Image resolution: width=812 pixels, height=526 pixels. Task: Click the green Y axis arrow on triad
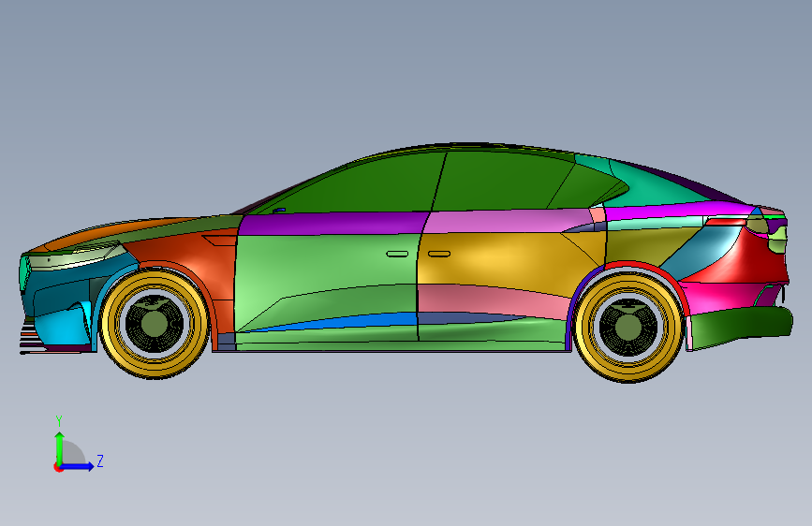click(x=60, y=447)
